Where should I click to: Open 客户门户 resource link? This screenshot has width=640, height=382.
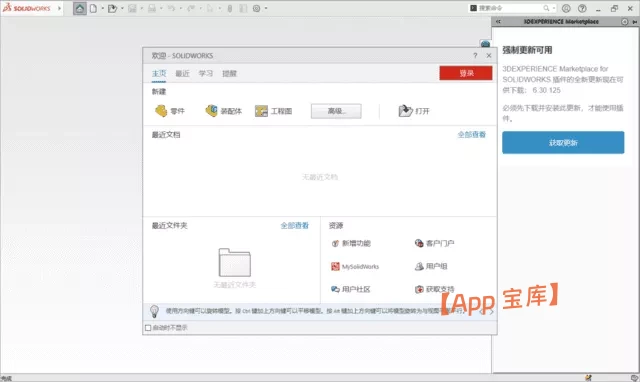coord(434,243)
